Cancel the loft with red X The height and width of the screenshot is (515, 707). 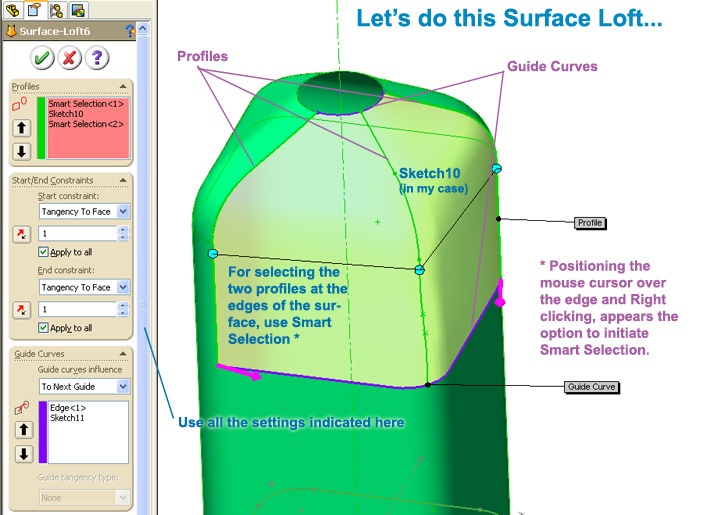click(69, 58)
